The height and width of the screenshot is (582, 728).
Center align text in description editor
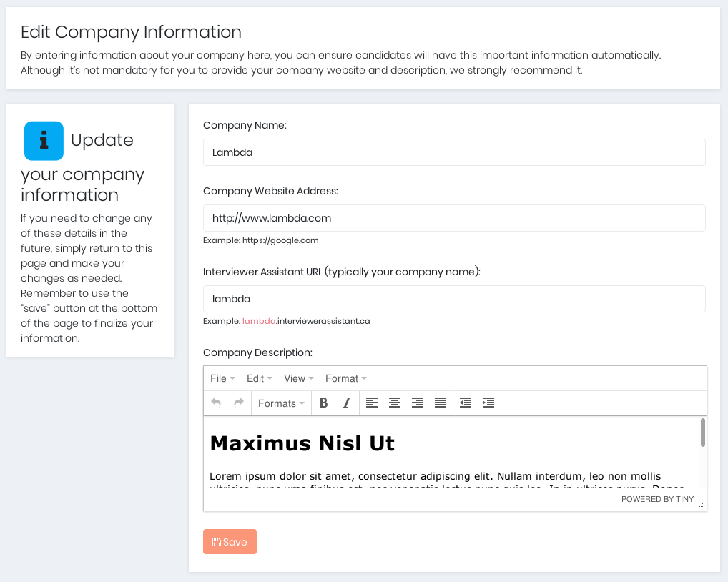(395, 403)
